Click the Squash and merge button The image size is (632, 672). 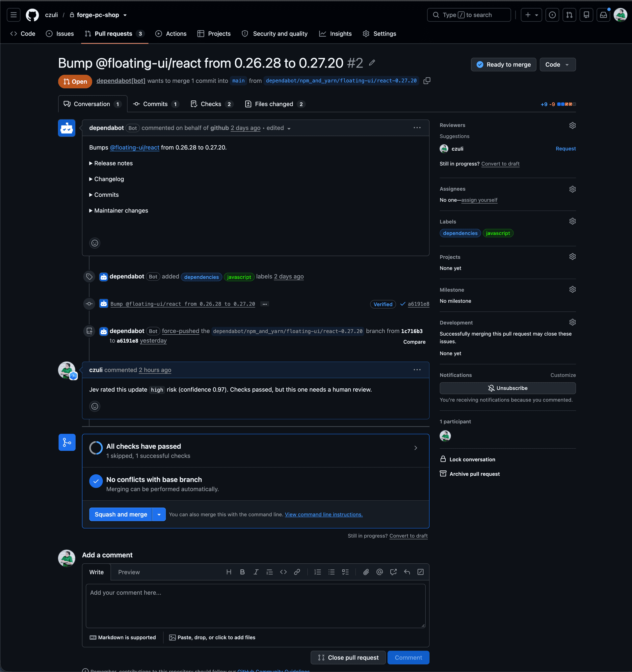coord(121,515)
